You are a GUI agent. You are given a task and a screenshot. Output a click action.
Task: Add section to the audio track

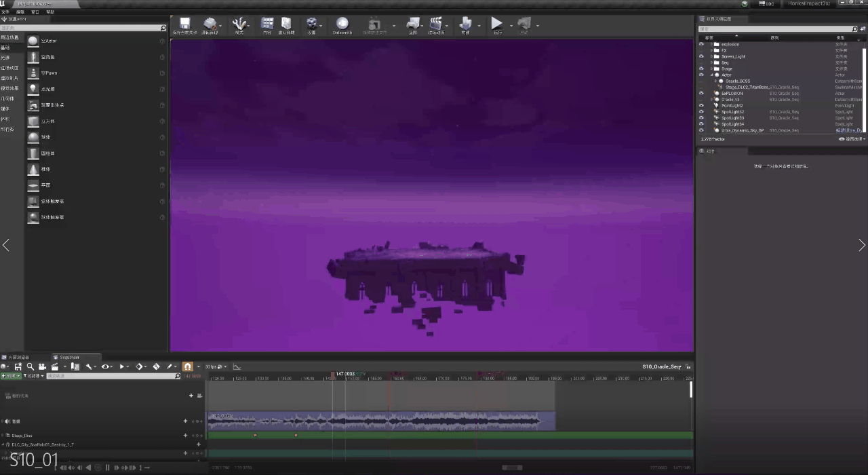coord(185,421)
